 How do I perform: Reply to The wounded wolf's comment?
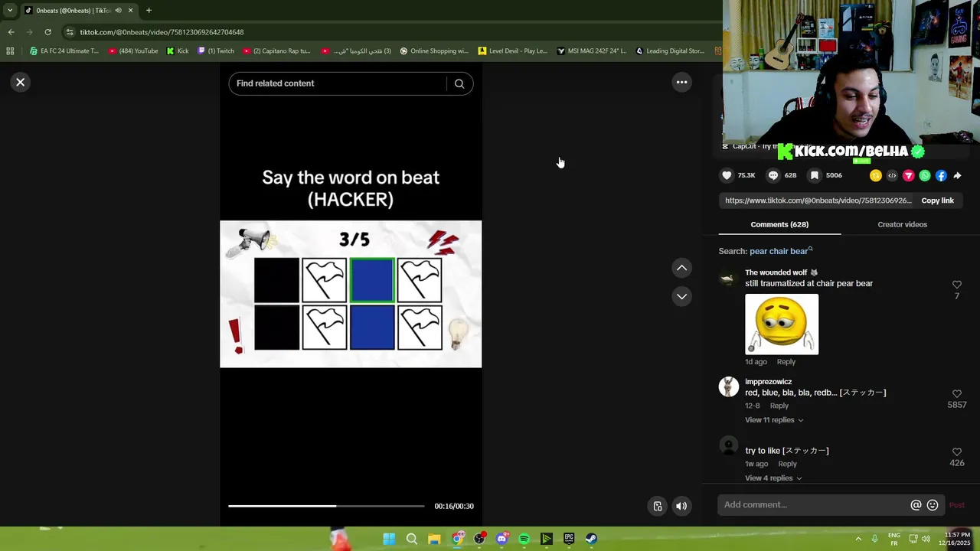coord(786,361)
